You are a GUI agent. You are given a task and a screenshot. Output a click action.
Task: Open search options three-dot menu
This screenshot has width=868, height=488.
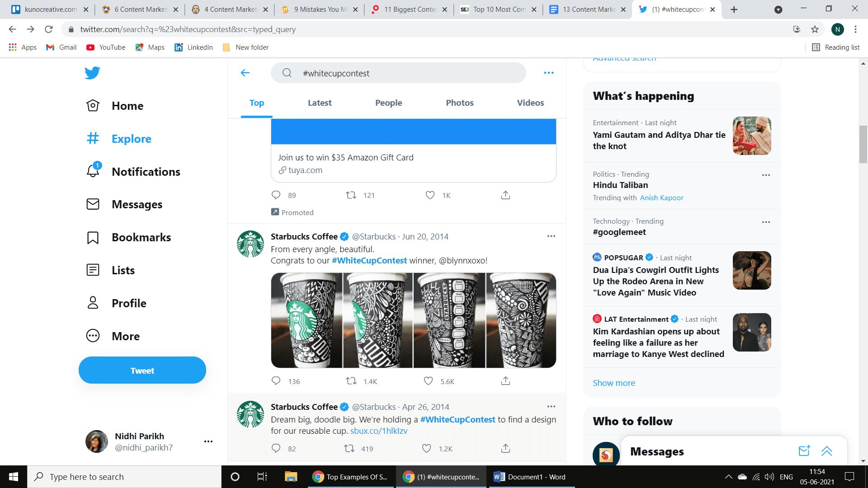coord(549,73)
